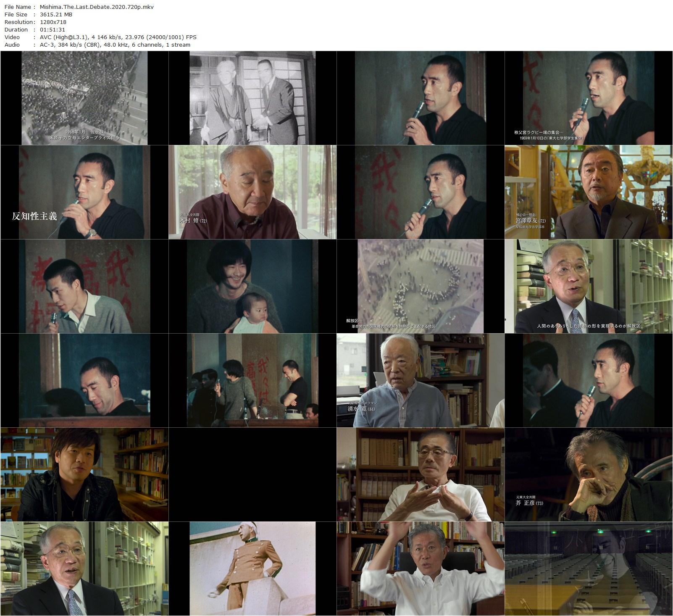The height and width of the screenshot is (616, 673).
Task: Click the black-and-white aerial crowd thumbnail captioned 1968
Action: pos(84,98)
